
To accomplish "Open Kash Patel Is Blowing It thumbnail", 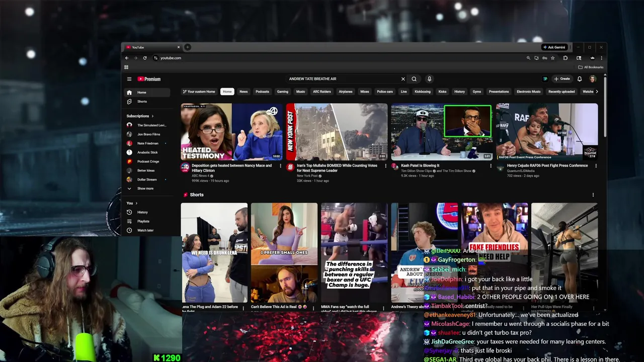I will point(442,132).
